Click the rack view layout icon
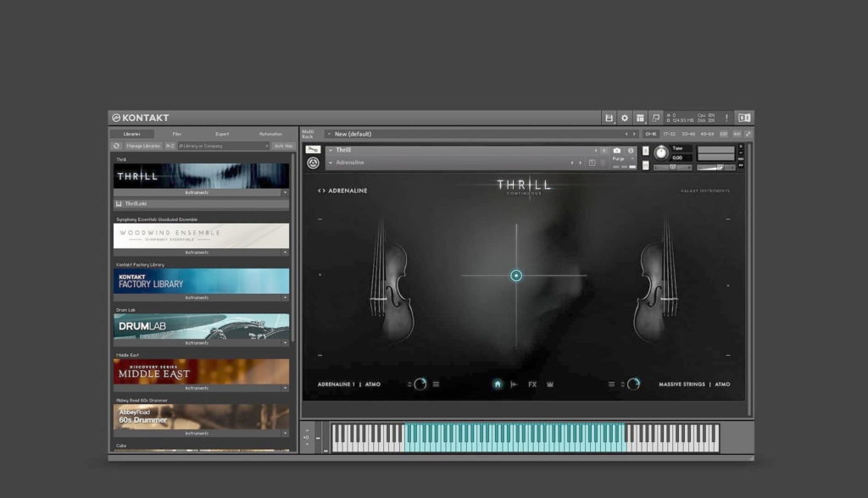Image resolution: width=868 pixels, height=498 pixels. pos(640,118)
